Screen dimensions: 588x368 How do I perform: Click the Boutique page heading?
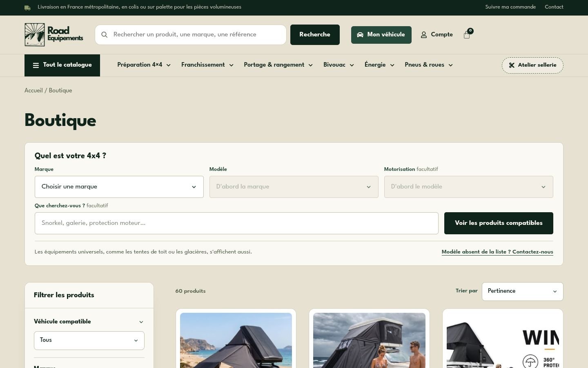[60, 121]
